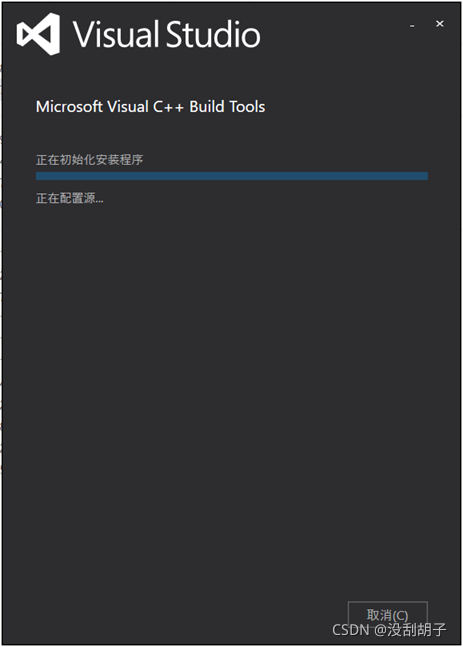Click the word 'Microsoft' in the heading
This screenshot has height=647, width=463.
pyautogui.click(x=69, y=106)
